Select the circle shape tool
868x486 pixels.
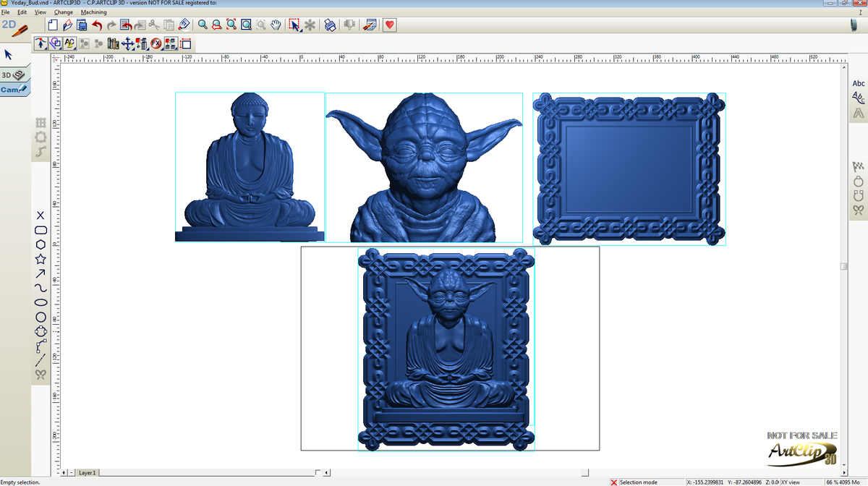click(41, 317)
